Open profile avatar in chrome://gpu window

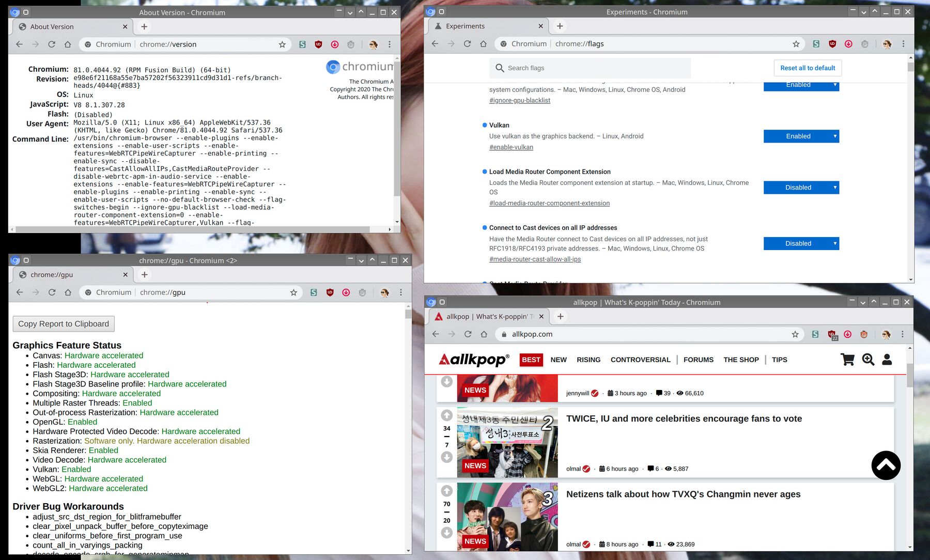pyautogui.click(x=384, y=292)
